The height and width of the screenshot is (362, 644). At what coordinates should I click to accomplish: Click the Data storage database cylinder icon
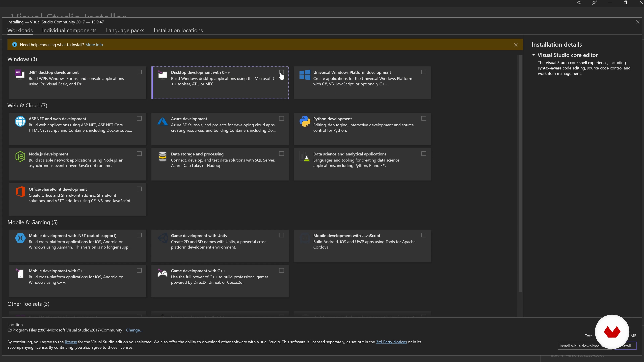tap(162, 156)
